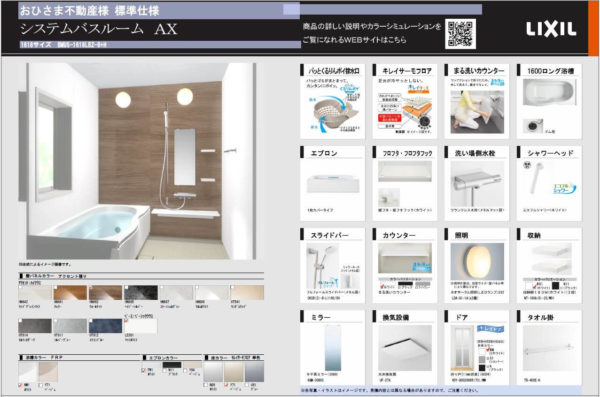Screen dimensions: 600x397
Task: Check the black apron color checkbox
Action: click(x=165, y=371)
